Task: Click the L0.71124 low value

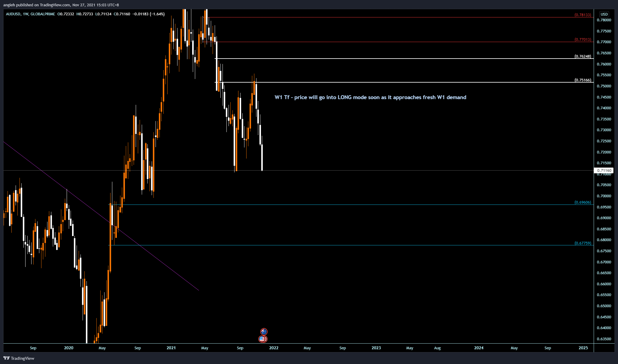Action: coord(103,14)
